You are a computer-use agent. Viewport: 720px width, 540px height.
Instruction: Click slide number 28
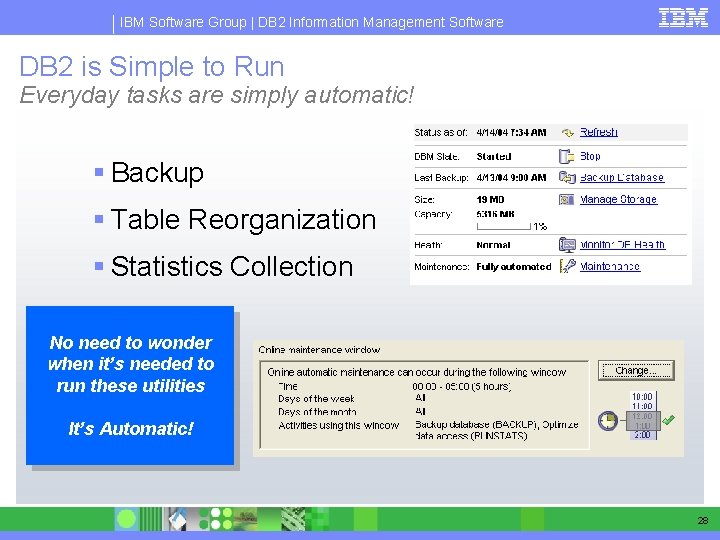click(703, 520)
